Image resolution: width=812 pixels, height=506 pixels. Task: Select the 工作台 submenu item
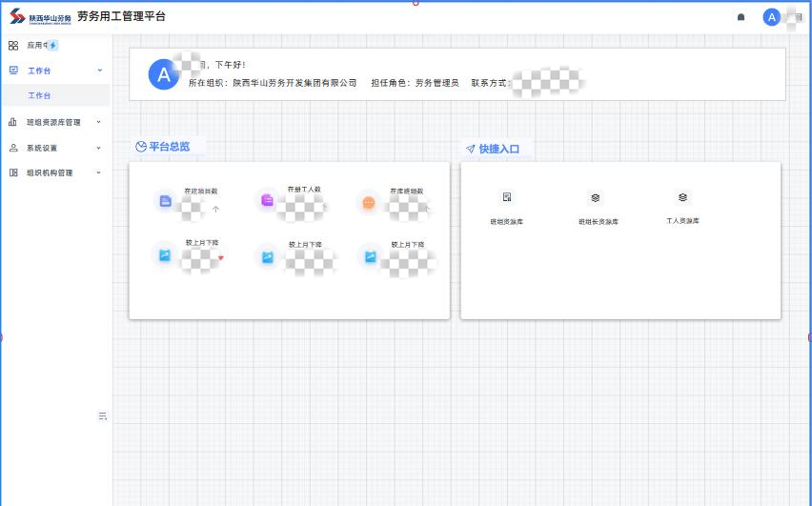(40, 96)
